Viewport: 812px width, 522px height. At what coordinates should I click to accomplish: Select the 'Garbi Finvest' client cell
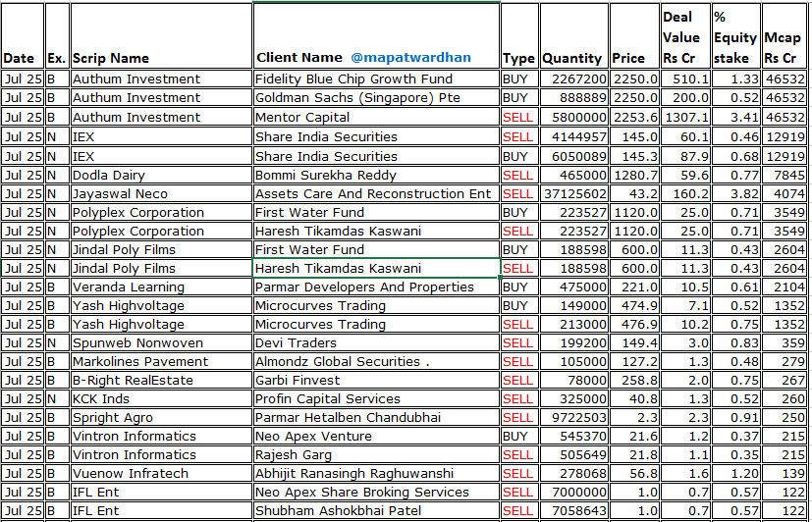click(376, 381)
